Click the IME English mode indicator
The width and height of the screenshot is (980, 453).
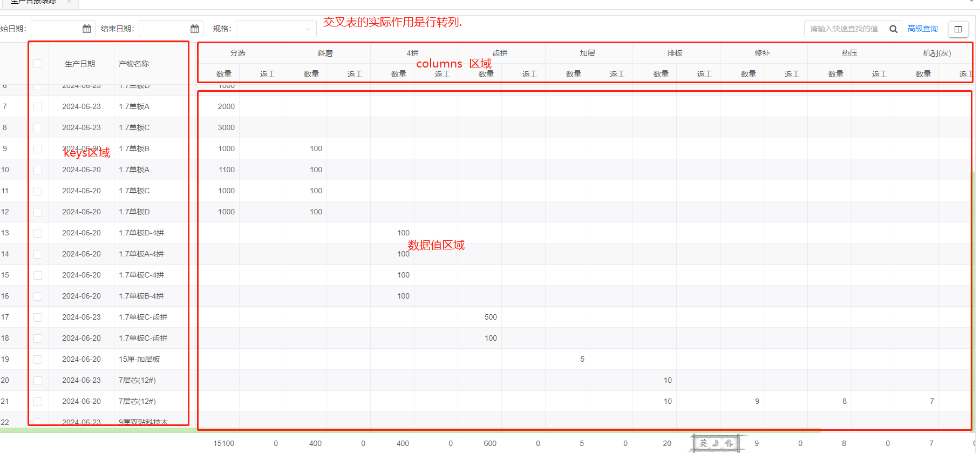pos(703,443)
